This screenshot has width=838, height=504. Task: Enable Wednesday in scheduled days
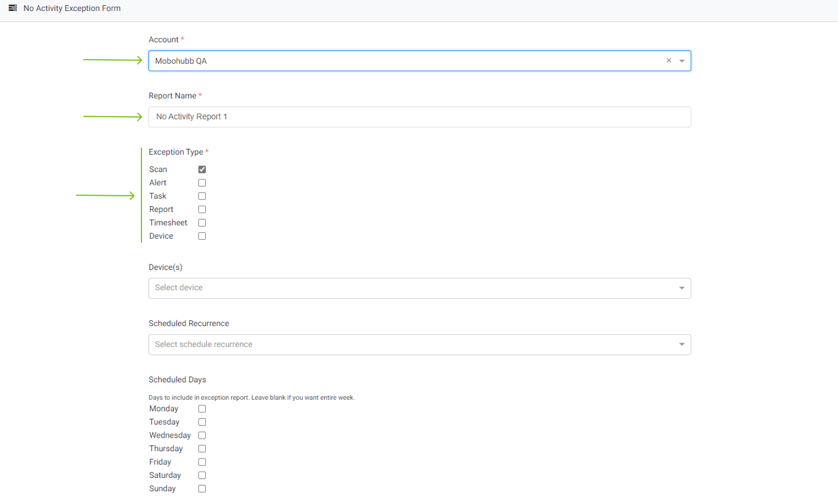(x=202, y=435)
